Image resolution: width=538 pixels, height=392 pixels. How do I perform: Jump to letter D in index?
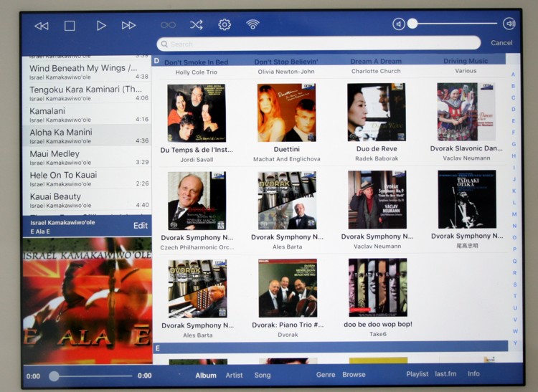click(x=514, y=110)
